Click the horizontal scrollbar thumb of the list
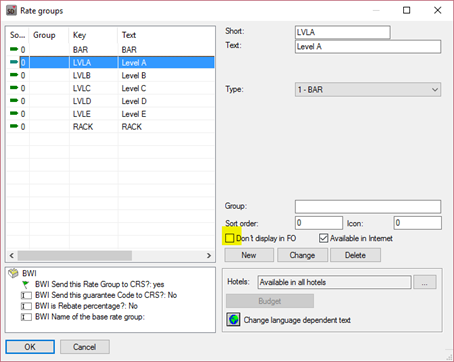The width and height of the screenshot is (454, 362). coord(75,256)
